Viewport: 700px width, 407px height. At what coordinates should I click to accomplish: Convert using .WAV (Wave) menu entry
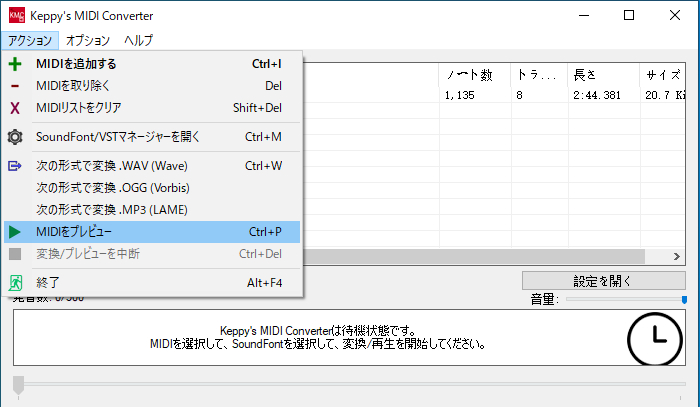(152, 166)
